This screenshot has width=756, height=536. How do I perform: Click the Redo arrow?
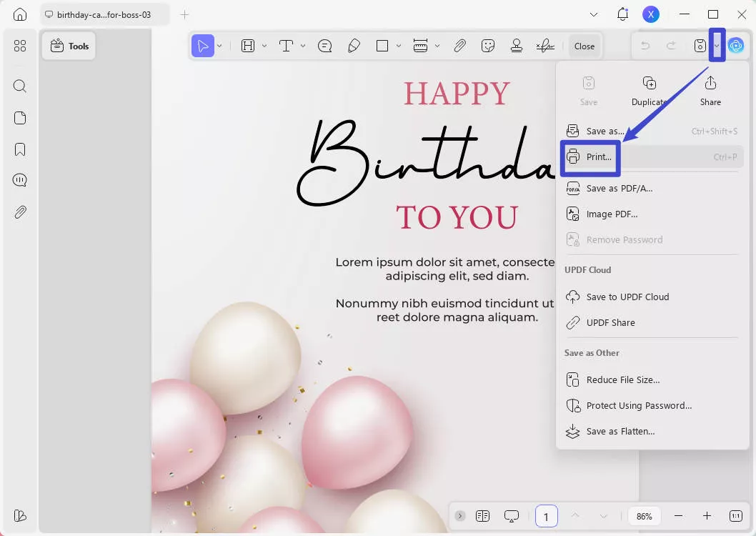coord(671,46)
